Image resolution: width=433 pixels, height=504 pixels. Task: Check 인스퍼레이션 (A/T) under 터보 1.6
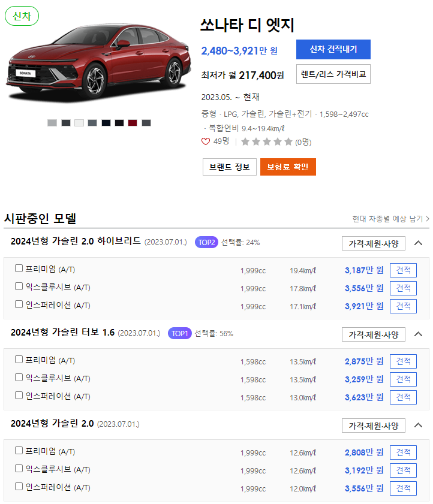[19, 396]
